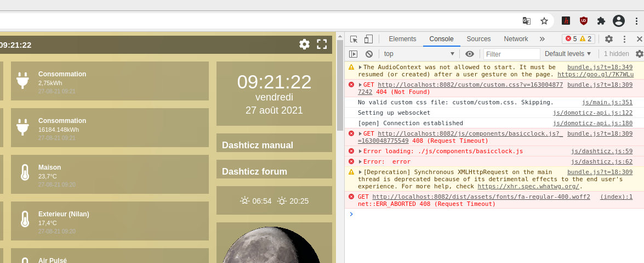Show the console sidebar
The height and width of the screenshot is (263, 644).
pyautogui.click(x=353, y=54)
